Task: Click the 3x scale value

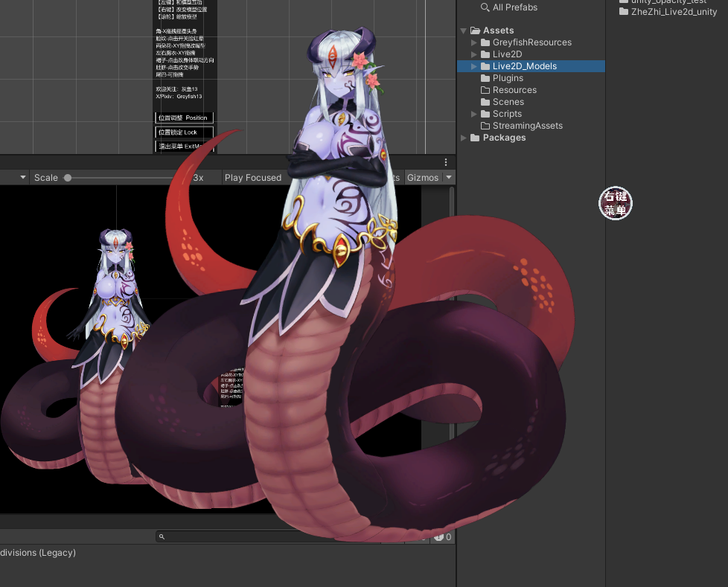Action: pyautogui.click(x=198, y=178)
